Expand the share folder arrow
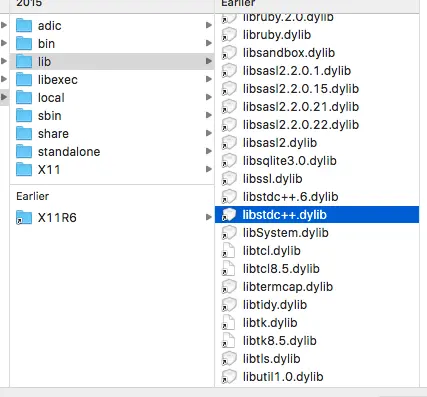Screen dimensions: 427x397 coord(209,133)
